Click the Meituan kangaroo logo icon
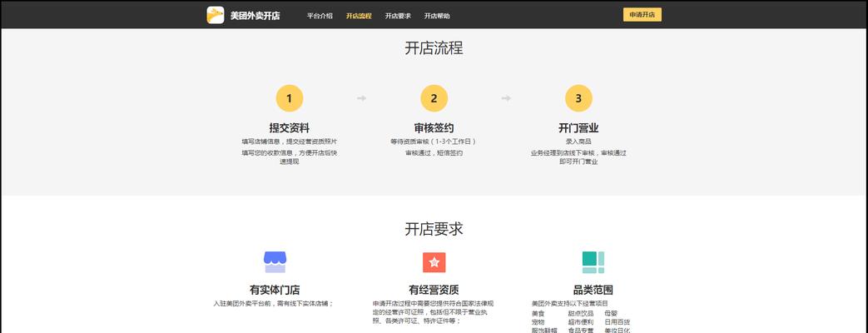The width and height of the screenshot is (868, 333). point(216,15)
